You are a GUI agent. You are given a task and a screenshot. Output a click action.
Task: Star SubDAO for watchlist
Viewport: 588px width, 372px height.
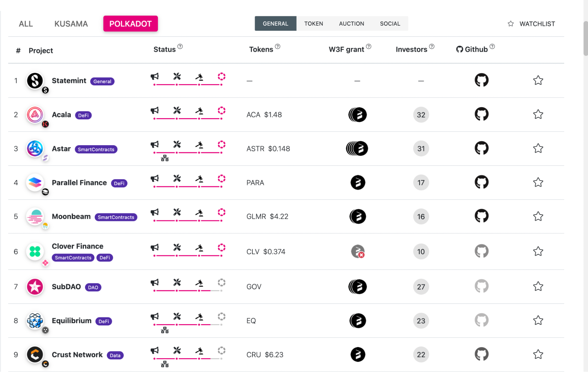click(x=538, y=286)
